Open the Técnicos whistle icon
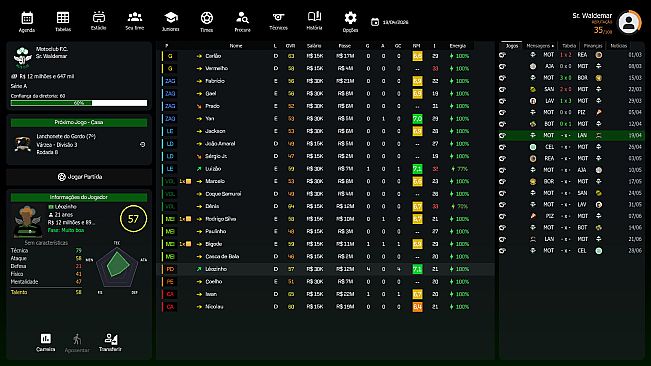651x366 pixels. click(x=278, y=17)
